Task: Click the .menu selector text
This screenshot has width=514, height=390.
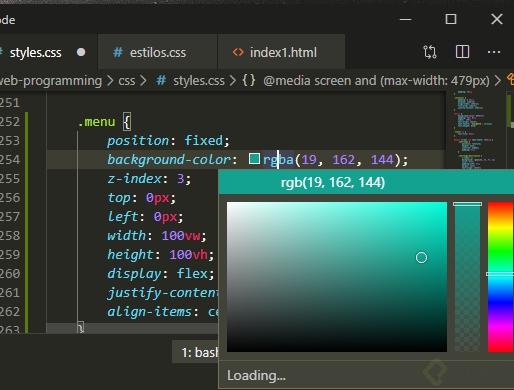Action: click(96, 122)
